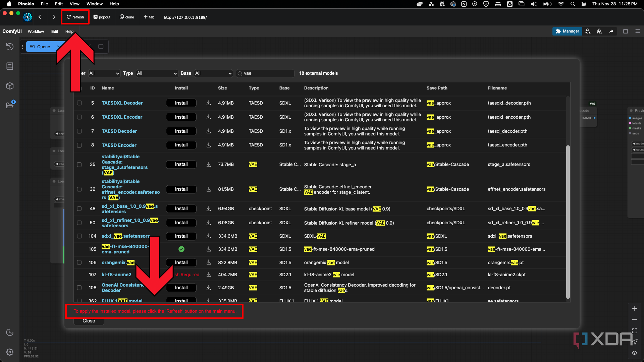Click the Pinokio refresh button
This screenshot has height=362, width=644.
point(75,17)
